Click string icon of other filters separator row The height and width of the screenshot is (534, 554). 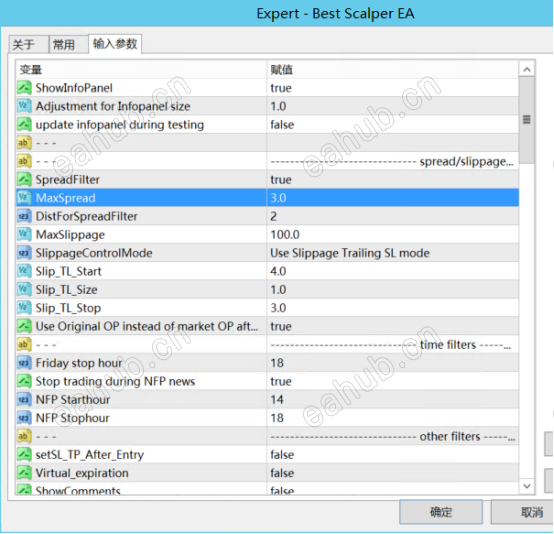click(x=24, y=436)
